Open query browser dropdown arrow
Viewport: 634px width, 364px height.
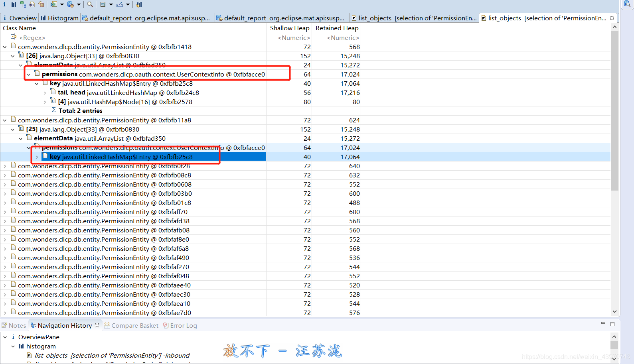click(x=79, y=4)
